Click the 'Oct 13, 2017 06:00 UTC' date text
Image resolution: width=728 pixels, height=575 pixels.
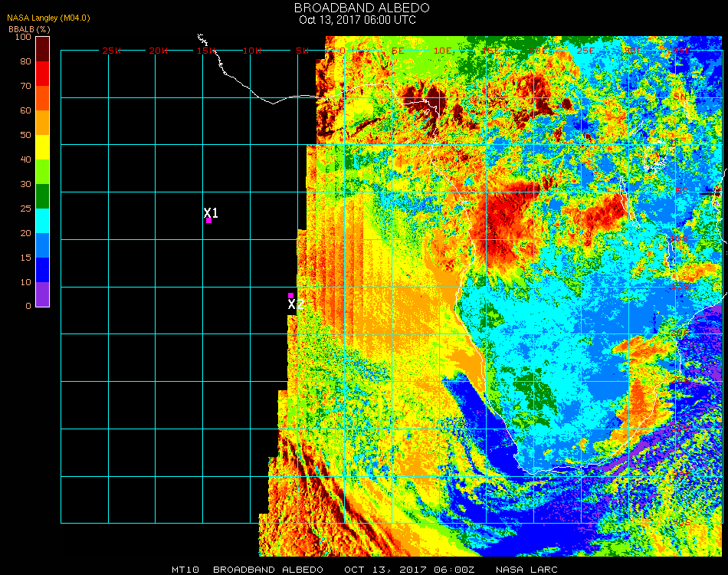pyautogui.click(x=358, y=20)
